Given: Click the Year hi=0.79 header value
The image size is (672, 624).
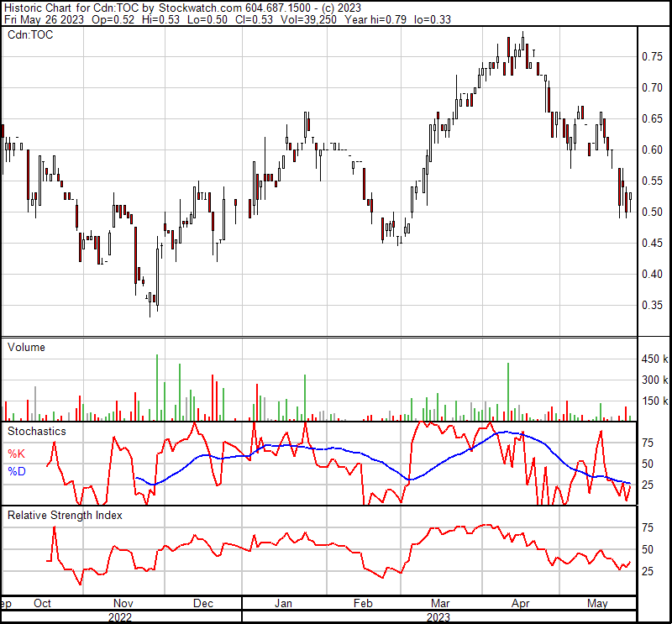Looking at the screenshot, I should click(375, 19).
